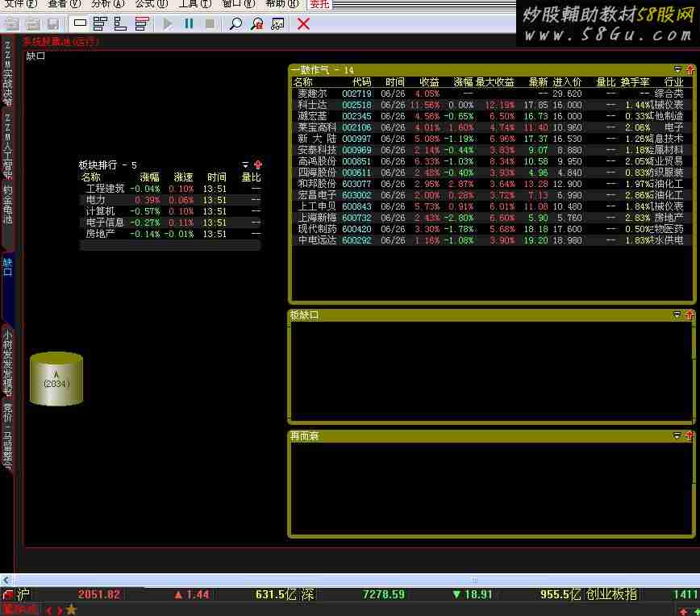
Task: Select stock 新大陆 000997 row
Action: 491,139
